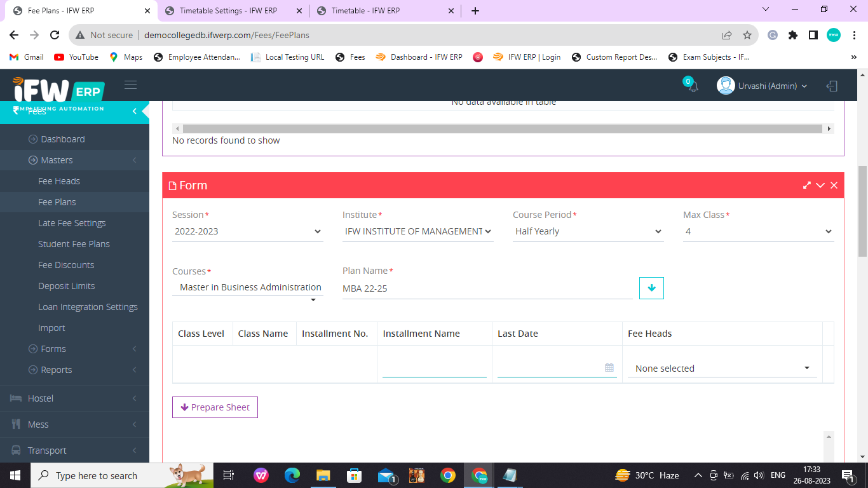Viewport: 868px width, 488px height.
Task: Open the Last Date calendar picker
Action: point(609,367)
